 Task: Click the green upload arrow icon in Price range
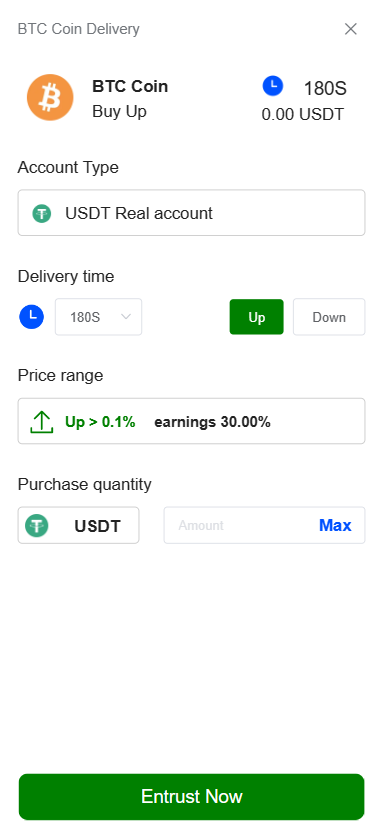(42, 422)
